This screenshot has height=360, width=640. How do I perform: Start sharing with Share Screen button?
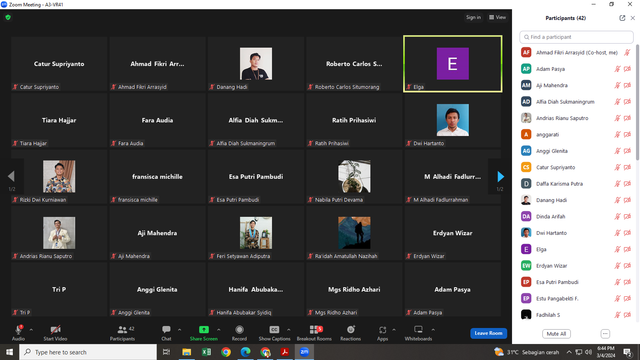[x=203, y=333]
